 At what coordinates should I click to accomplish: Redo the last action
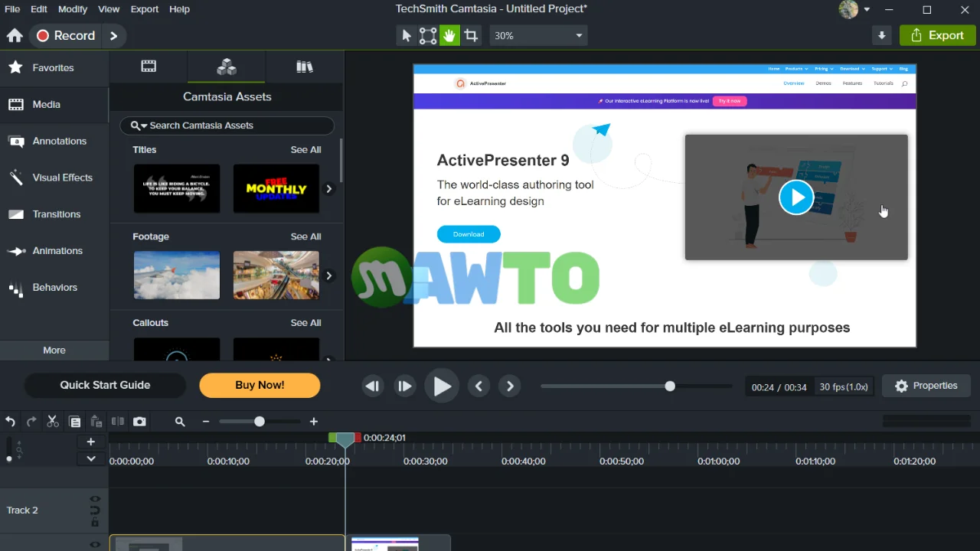(x=31, y=422)
